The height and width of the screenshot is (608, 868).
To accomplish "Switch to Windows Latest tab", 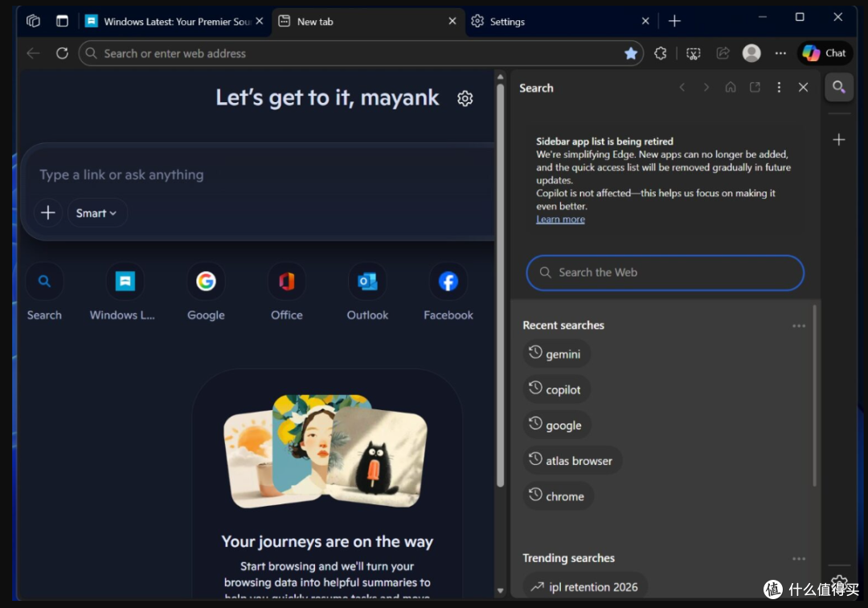I will [x=175, y=22].
